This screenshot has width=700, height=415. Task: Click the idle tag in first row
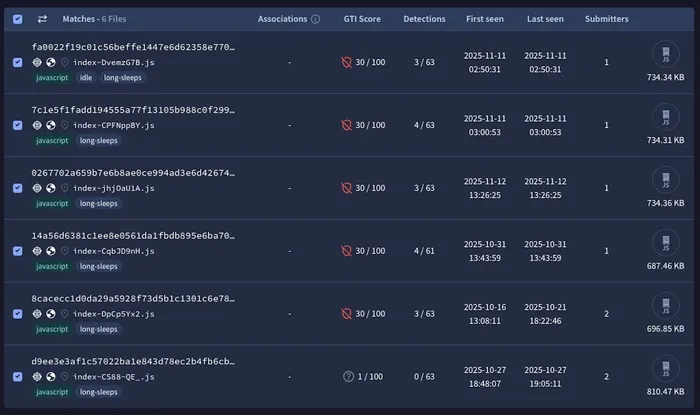86,78
